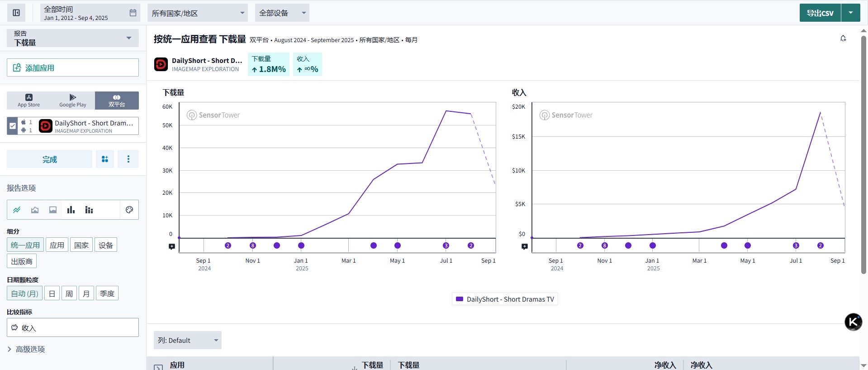Click downloads chart marker labeled 8
The image size is (868, 370).
pos(253,245)
